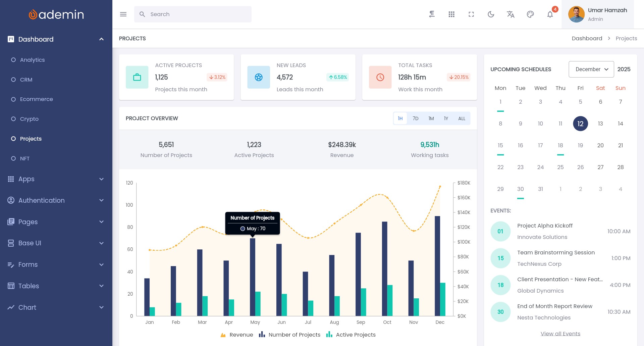Expand the Apps sidebar menu

[x=56, y=179]
